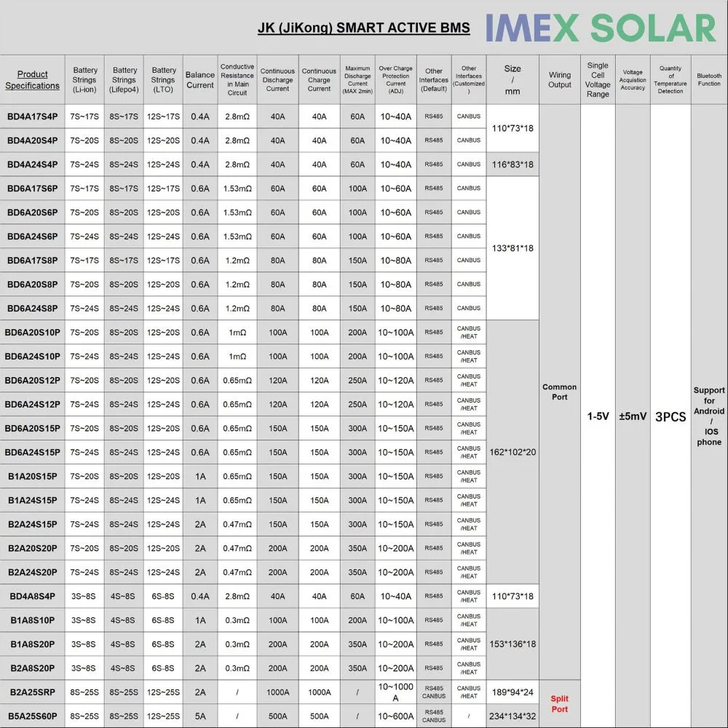Click '250A' max discharge in BD6A20S12P row

tap(357, 381)
